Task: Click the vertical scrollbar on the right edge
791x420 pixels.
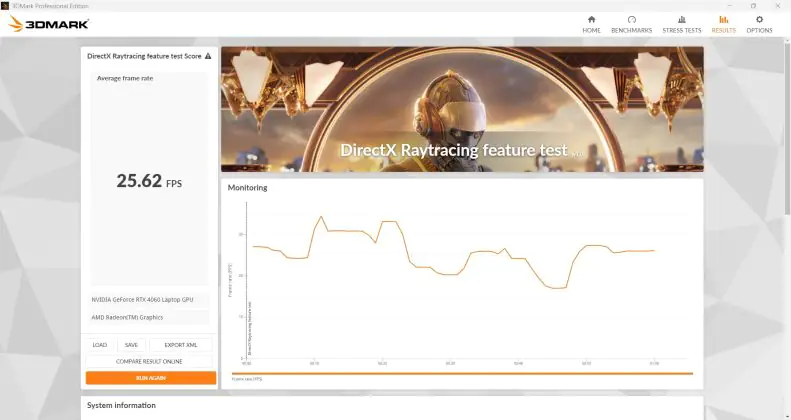Action: (x=787, y=129)
